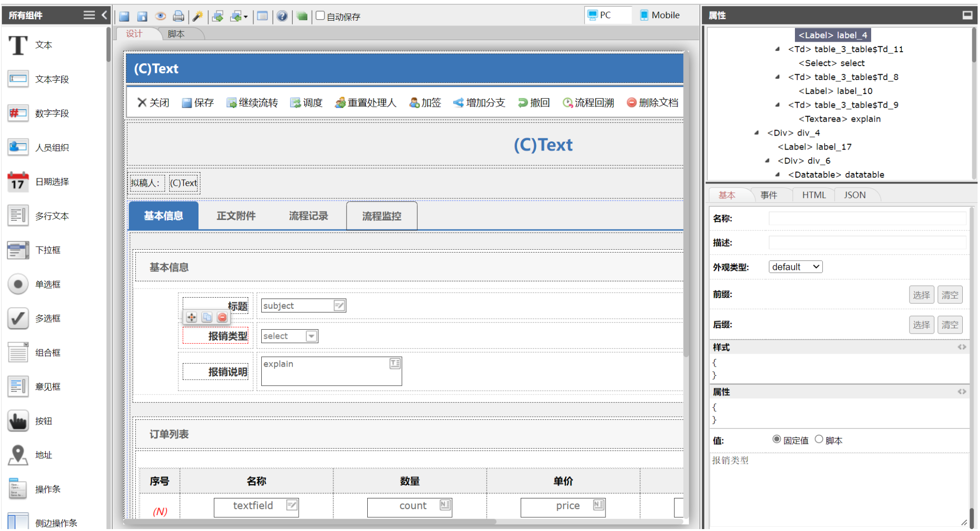Click the magic wand toolbar icon
This screenshot has width=980, height=531.
point(198,16)
